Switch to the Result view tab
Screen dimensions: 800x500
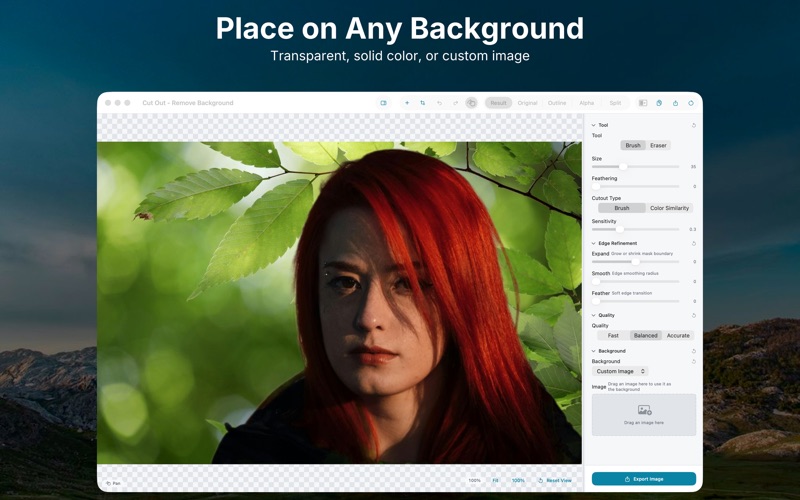pos(498,103)
